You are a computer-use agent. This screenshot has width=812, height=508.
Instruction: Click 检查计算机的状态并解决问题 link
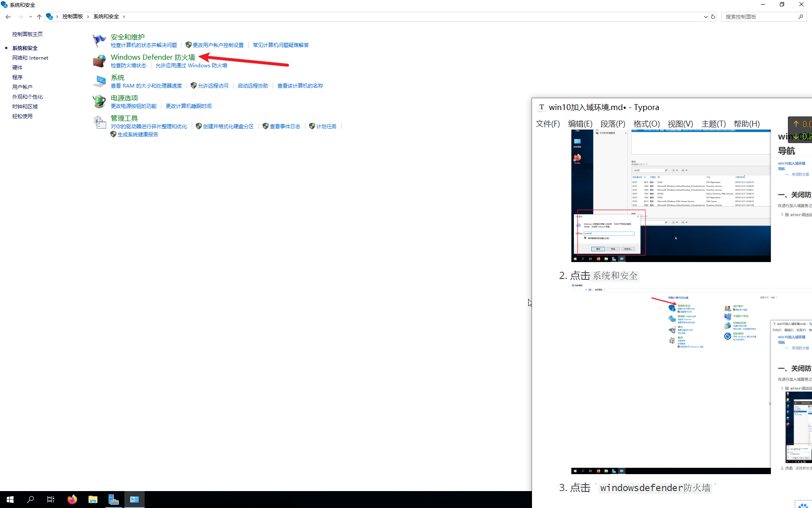144,45
